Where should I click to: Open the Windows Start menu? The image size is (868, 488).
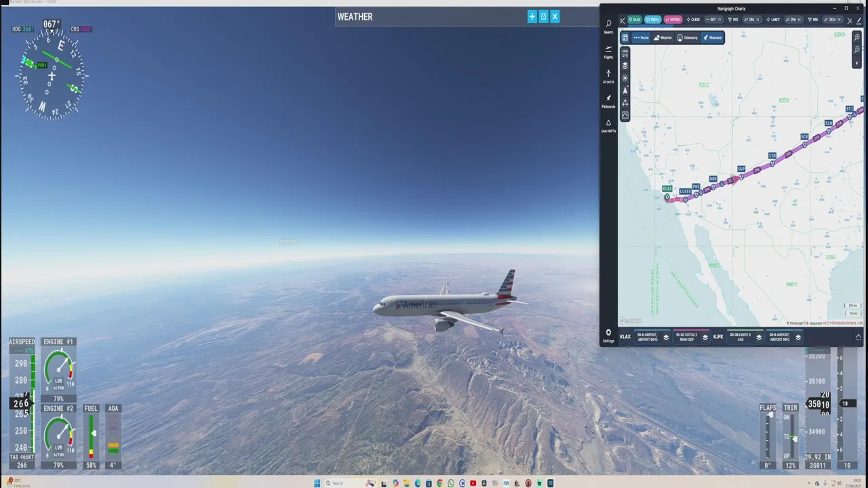(x=317, y=483)
